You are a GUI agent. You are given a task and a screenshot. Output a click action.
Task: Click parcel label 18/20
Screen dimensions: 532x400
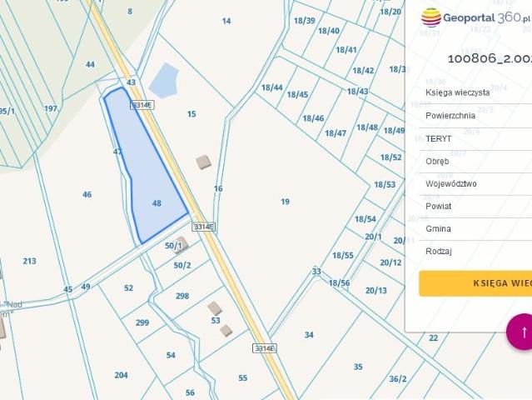coord(390,12)
